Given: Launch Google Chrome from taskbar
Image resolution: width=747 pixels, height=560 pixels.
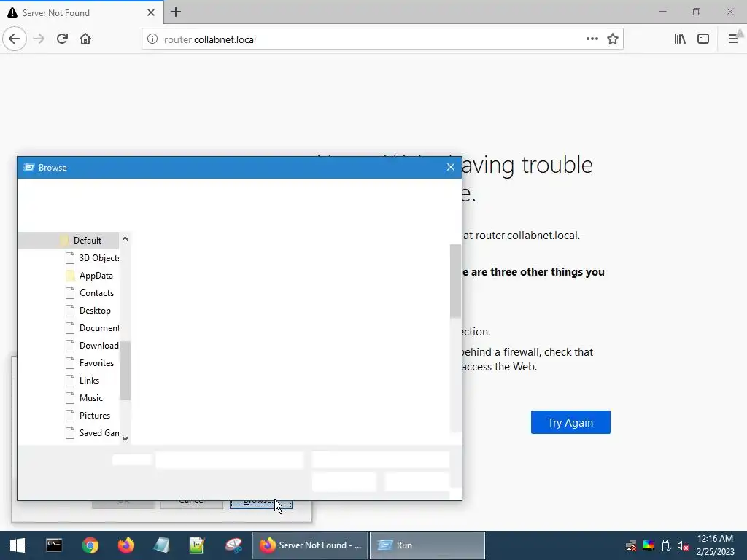Looking at the screenshot, I should (x=90, y=545).
